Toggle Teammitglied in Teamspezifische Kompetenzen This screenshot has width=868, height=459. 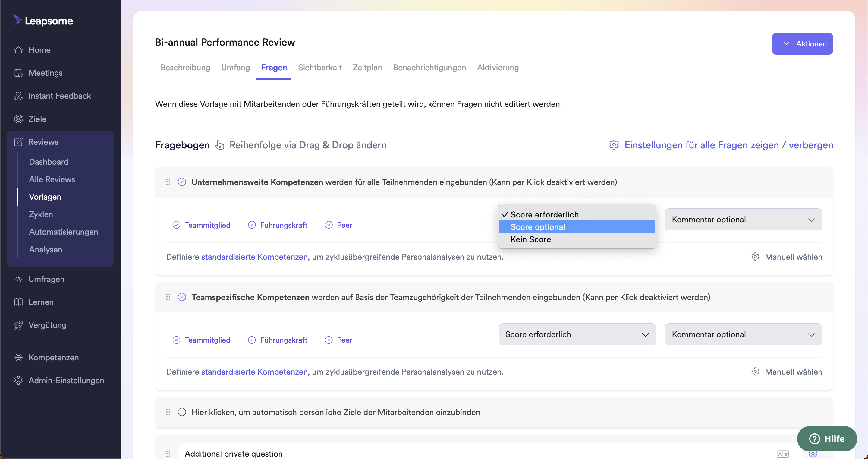[202, 340]
